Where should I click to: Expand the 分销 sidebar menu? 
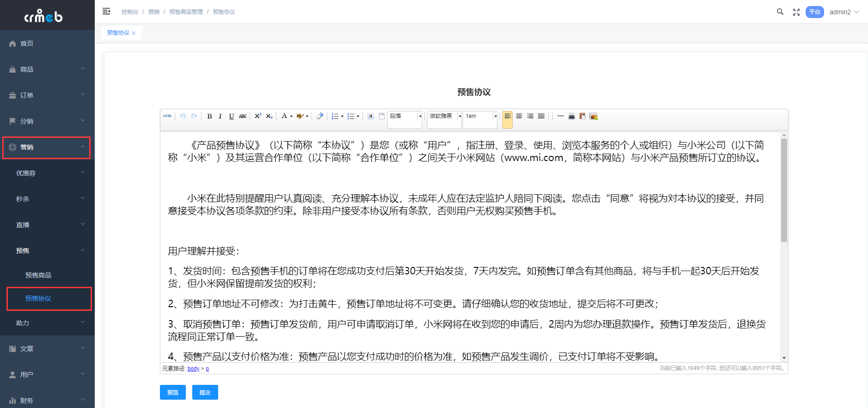pyautogui.click(x=47, y=121)
